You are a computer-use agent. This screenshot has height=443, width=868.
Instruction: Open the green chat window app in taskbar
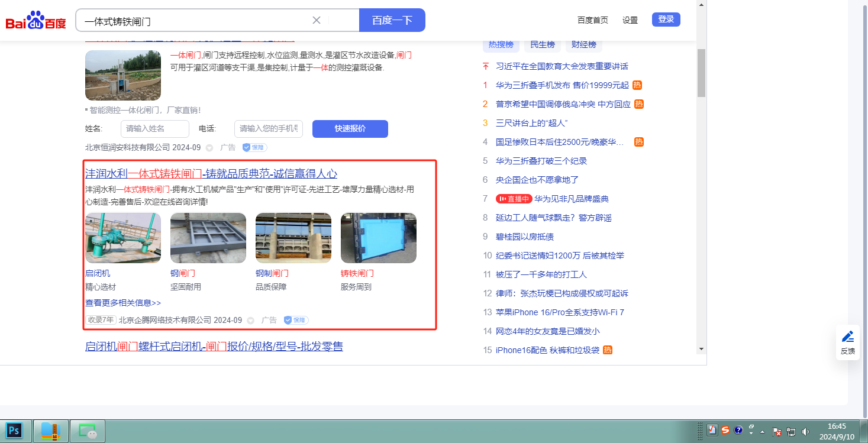pyautogui.click(x=88, y=431)
